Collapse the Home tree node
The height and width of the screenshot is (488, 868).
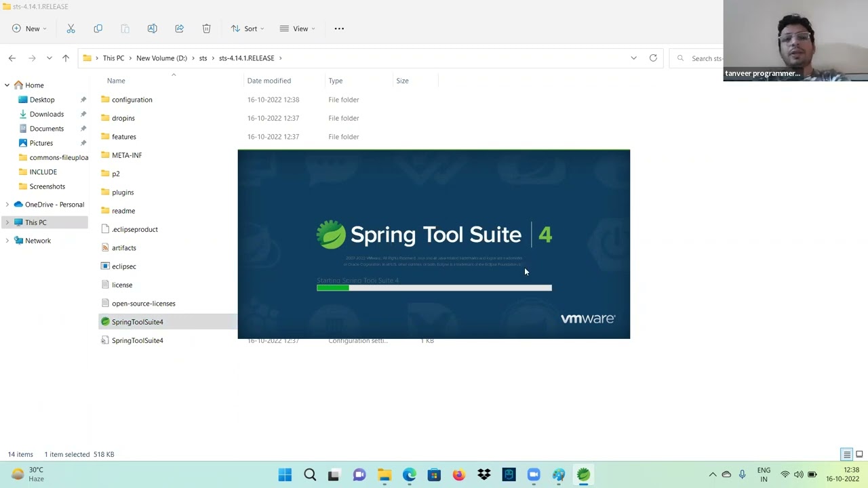[x=7, y=85]
